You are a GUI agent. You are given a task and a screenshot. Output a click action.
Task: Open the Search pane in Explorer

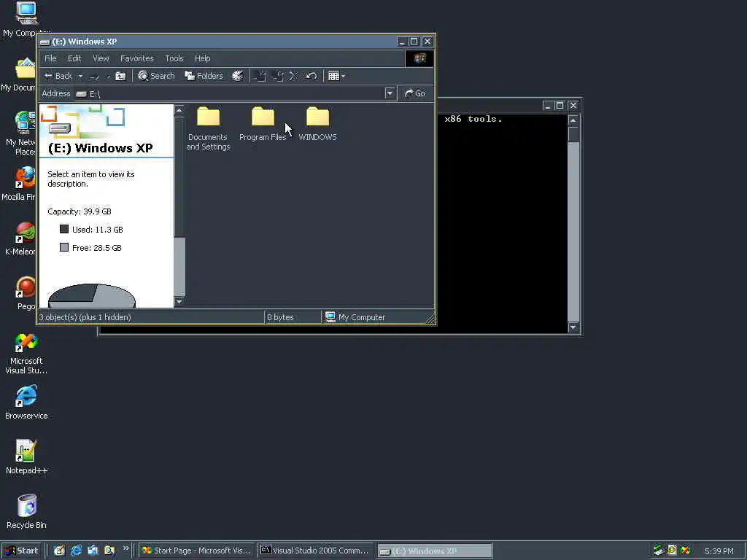pos(156,76)
